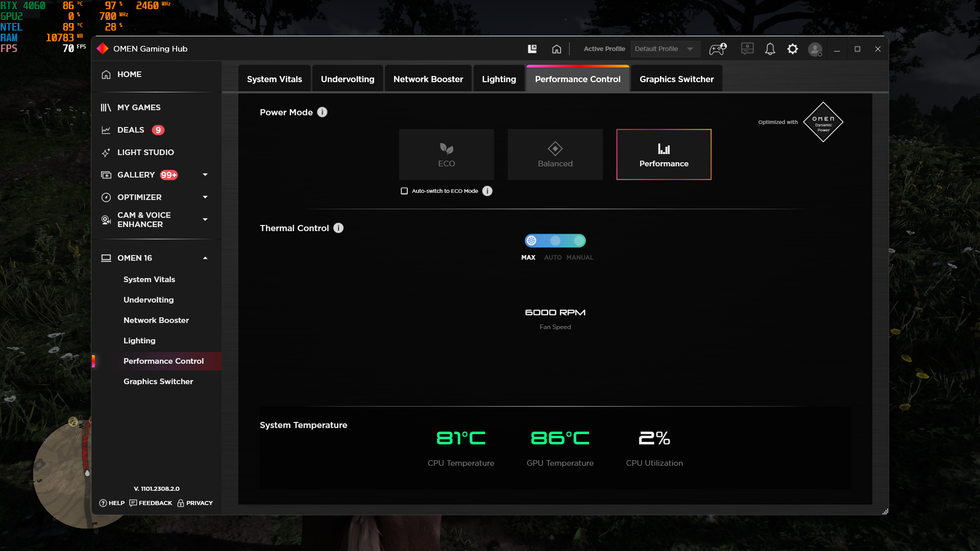Open the notifications bell icon
The height and width of the screenshot is (551, 980).
(x=770, y=49)
